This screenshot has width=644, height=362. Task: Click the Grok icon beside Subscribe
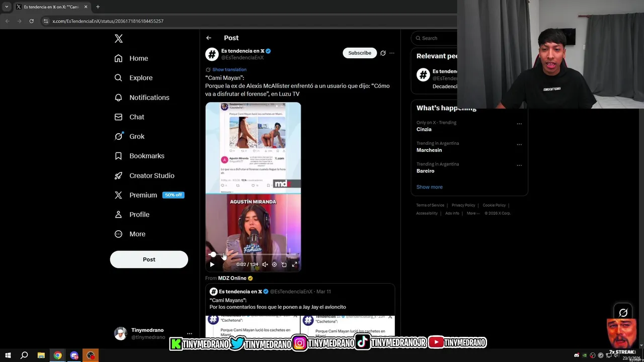(383, 53)
